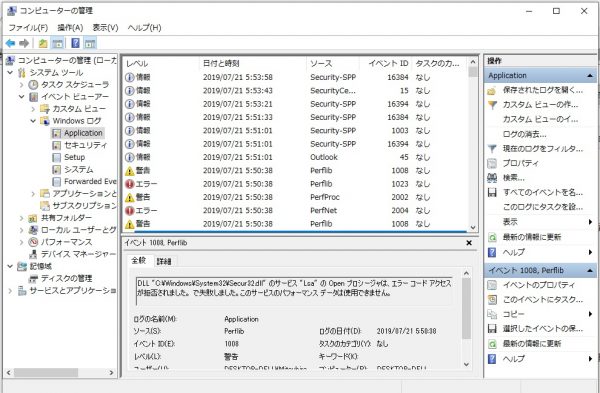
Task: Click 保存されたログを開く action
Action: click(543, 90)
